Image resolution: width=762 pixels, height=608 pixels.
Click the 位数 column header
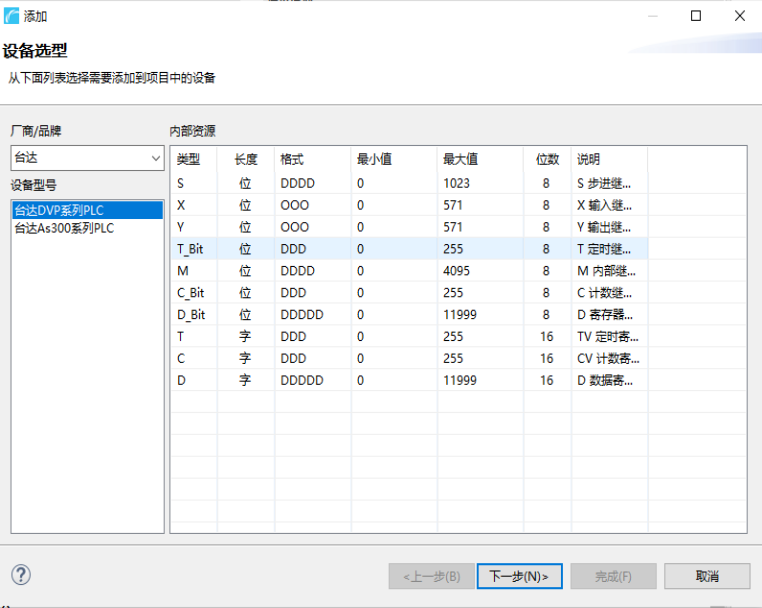pos(547,159)
